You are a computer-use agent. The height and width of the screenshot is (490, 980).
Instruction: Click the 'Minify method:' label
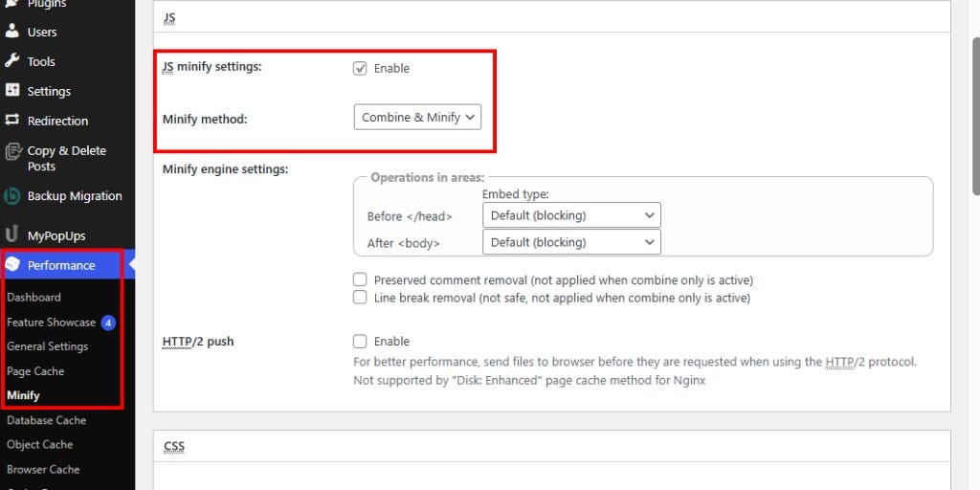[205, 119]
